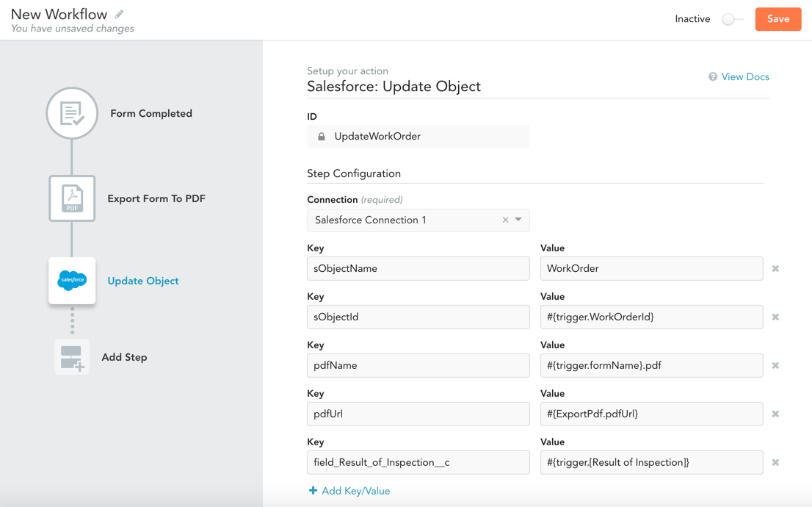812x507 pixels.
Task: Remove the sObjectName key/value row
Action: pyautogui.click(x=775, y=268)
